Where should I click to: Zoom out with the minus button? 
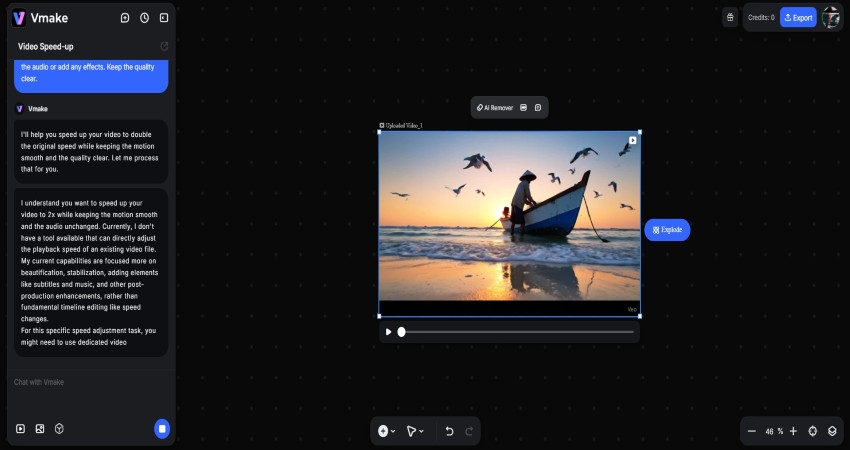(751, 431)
